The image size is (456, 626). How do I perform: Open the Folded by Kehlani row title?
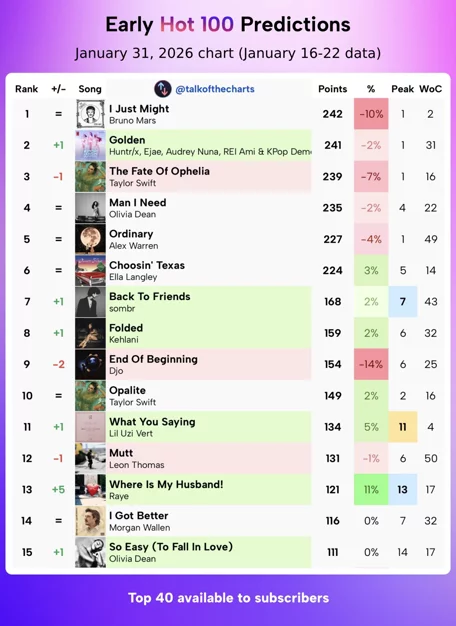pyautogui.click(x=126, y=328)
